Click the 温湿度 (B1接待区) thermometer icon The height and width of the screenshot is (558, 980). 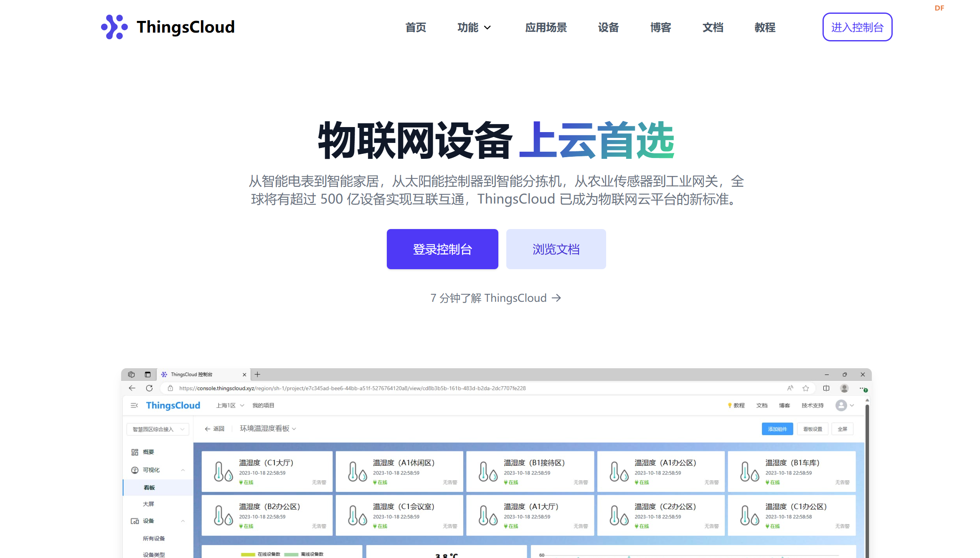point(488,472)
